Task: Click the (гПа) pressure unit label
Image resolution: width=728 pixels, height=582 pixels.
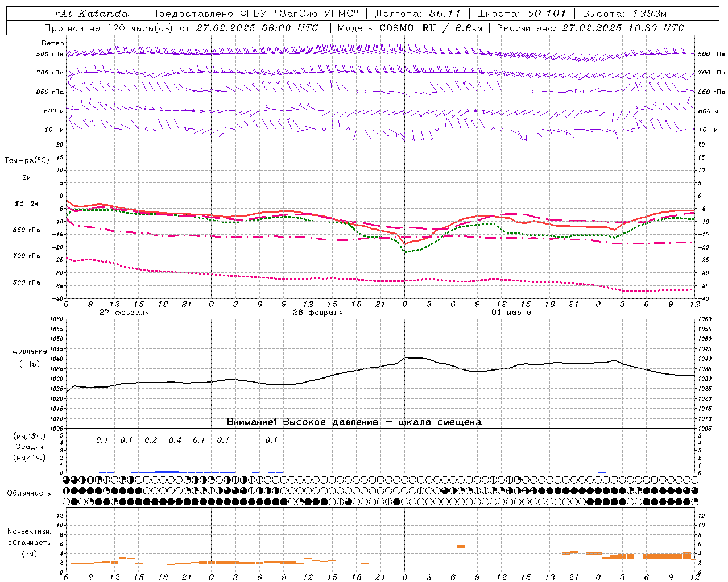Action: pos(30,364)
